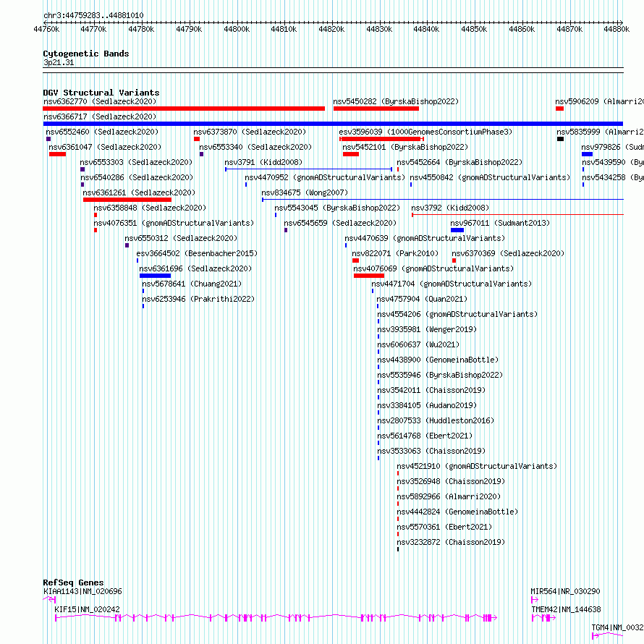Open nsv4076069 (gnomADStructuralVariants) entry
644x644 pixels.
[x=433, y=268]
